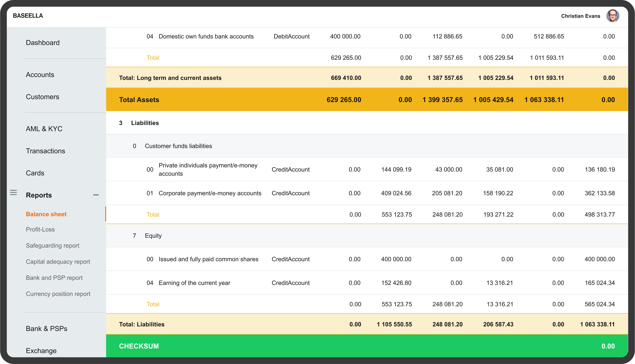The width and height of the screenshot is (635, 364).
Task: Select Cards in the navigation
Action: point(35,173)
